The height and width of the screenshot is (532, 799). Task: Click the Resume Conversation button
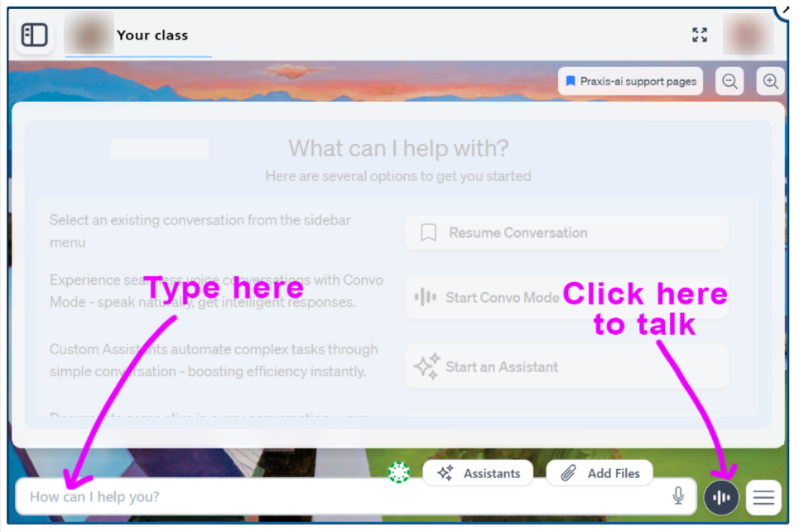point(566,232)
